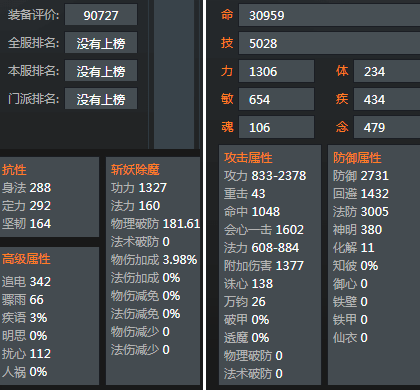Click the 疾语 3% entry
Screen dimensions: 420x390
point(24,318)
